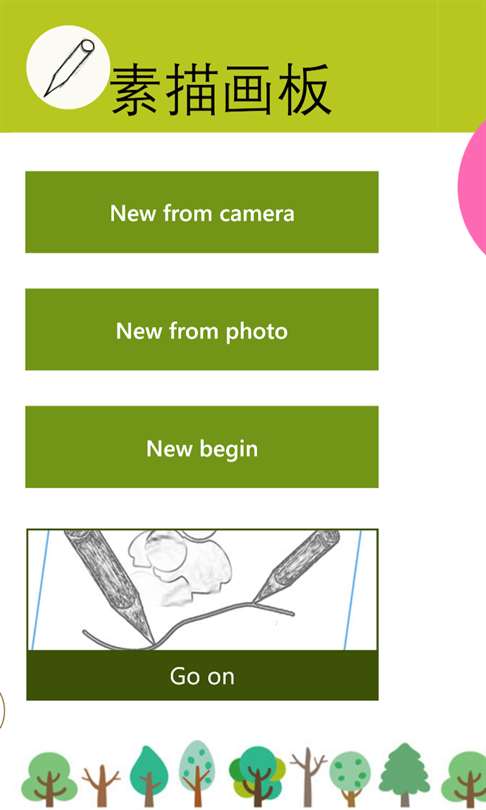486x810 pixels.
Task: Select the pale oval tree with dots
Action: (x=197, y=773)
